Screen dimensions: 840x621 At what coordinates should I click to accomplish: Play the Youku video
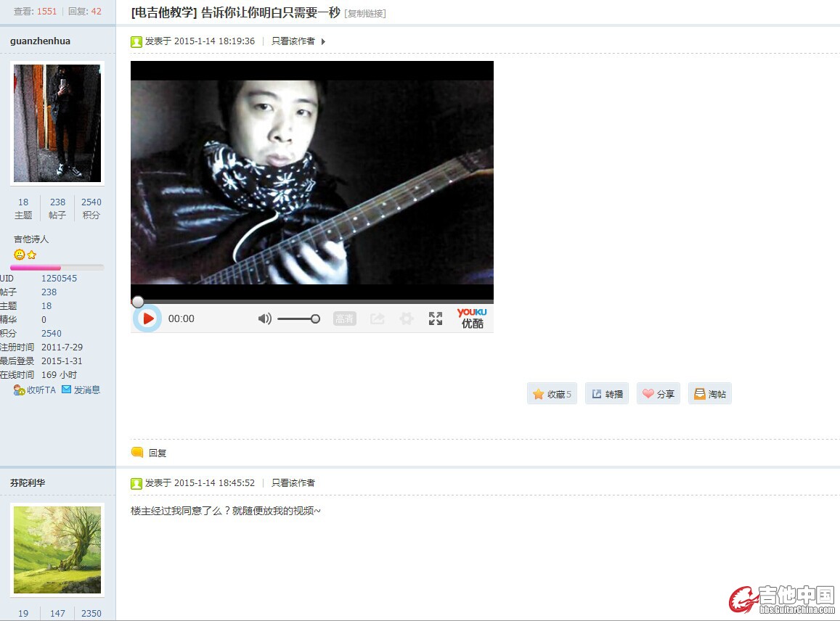[x=147, y=318]
